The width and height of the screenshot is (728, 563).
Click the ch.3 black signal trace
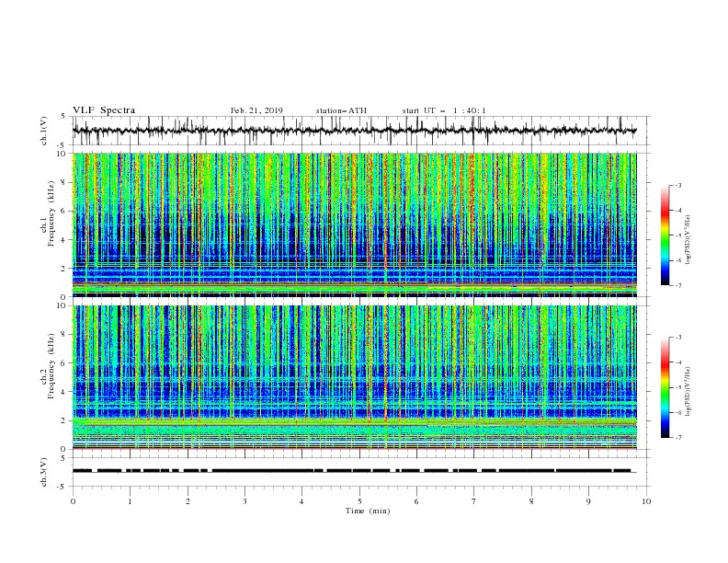[x=353, y=471]
